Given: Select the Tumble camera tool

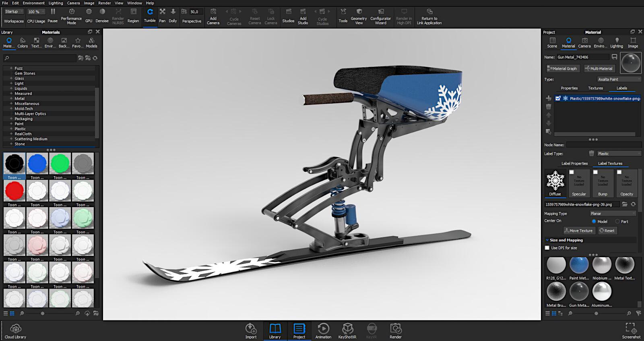Looking at the screenshot, I should [150, 15].
